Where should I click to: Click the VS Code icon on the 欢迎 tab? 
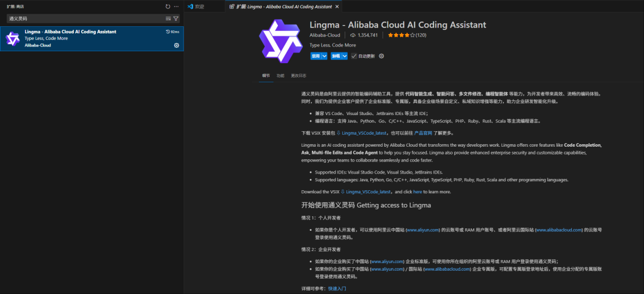[x=190, y=7]
